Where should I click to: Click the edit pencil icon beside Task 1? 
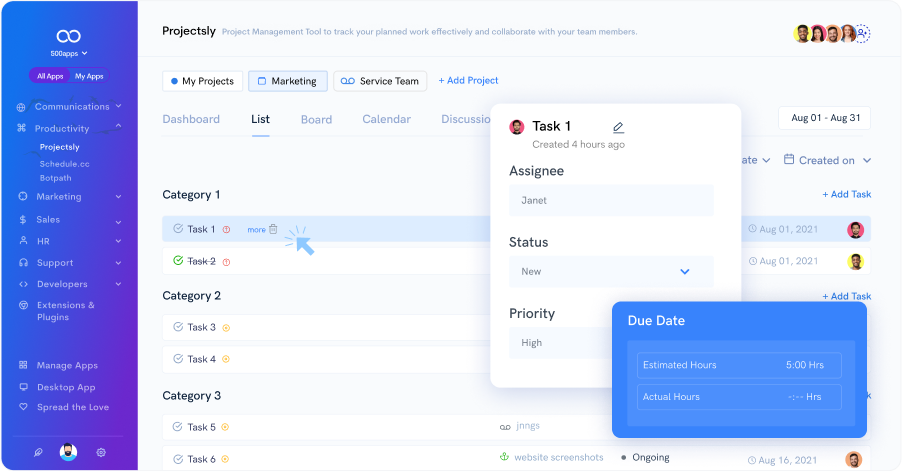click(618, 127)
